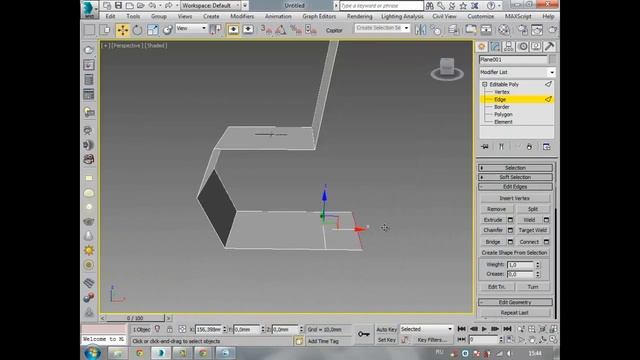Toggle the Selection Lock icon
This screenshot has height=360, width=640.
[169, 329]
